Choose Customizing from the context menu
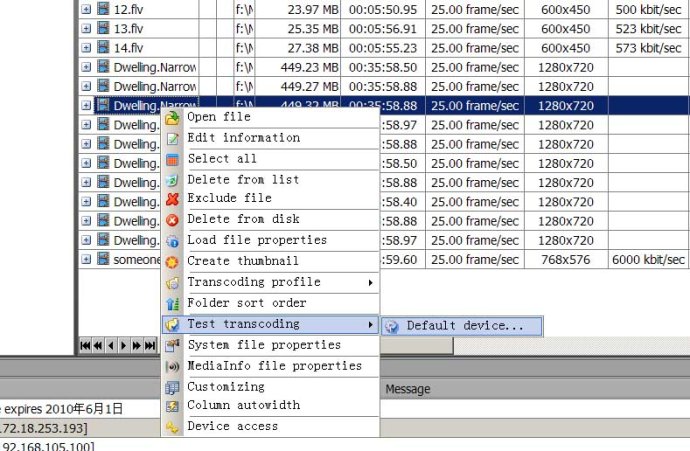The height and width of the screenshot is (451, 690). (x=270, y=387)
